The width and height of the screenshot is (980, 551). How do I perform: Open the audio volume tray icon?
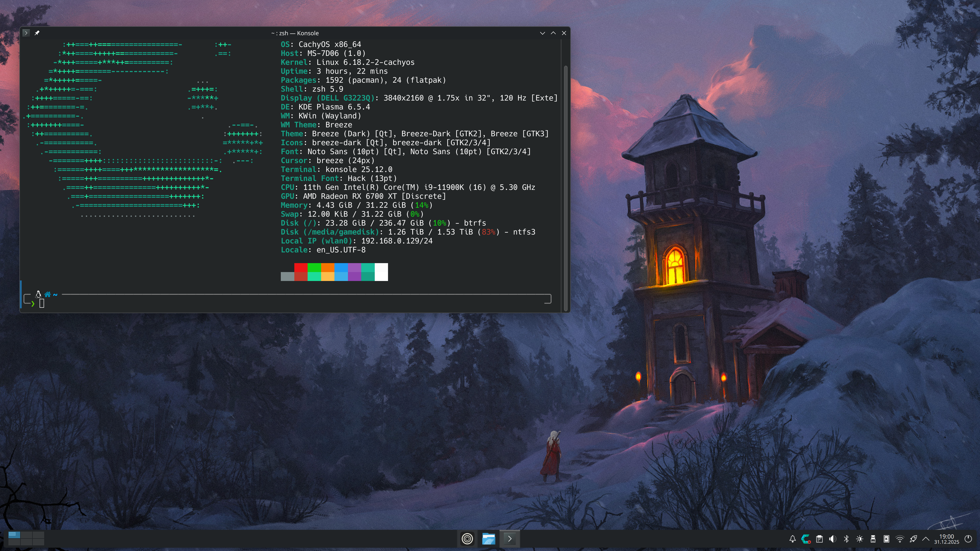[833, 539]
